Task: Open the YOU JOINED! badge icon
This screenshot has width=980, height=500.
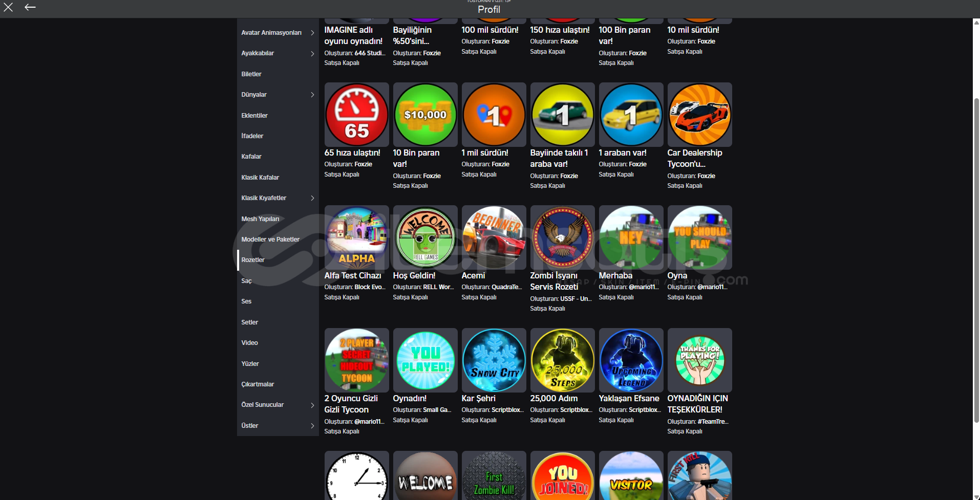Action: 563,475
